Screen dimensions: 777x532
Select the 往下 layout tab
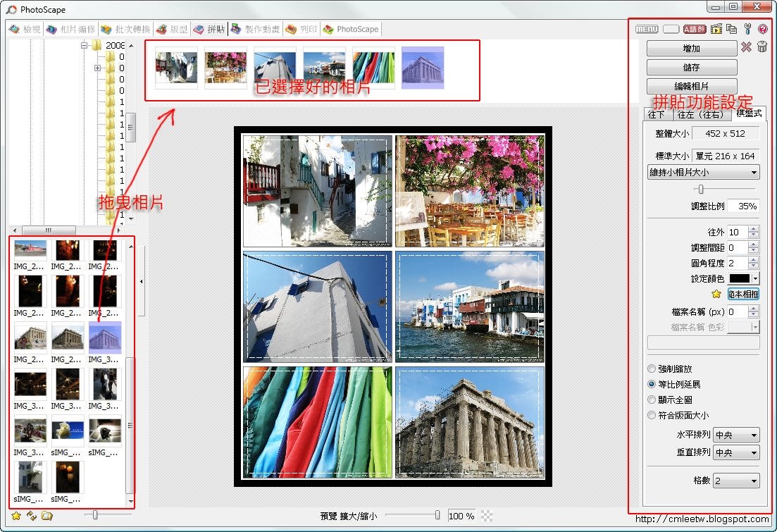tap(657, 115)
